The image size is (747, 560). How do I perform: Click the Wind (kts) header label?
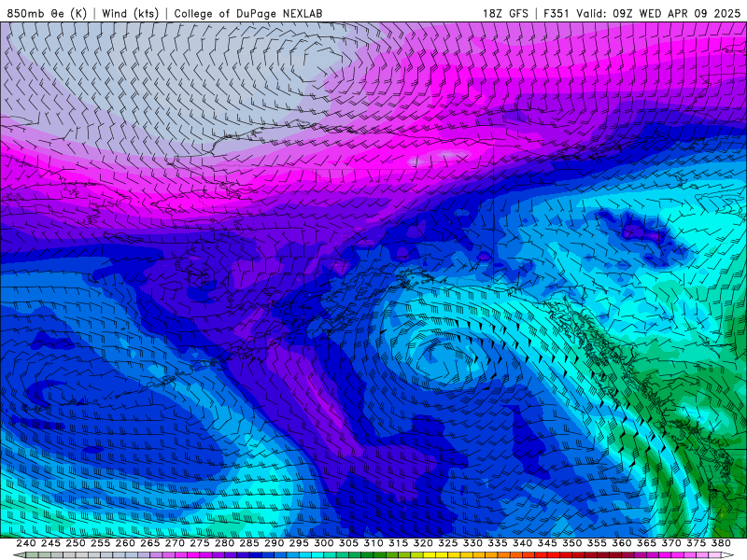130,13
